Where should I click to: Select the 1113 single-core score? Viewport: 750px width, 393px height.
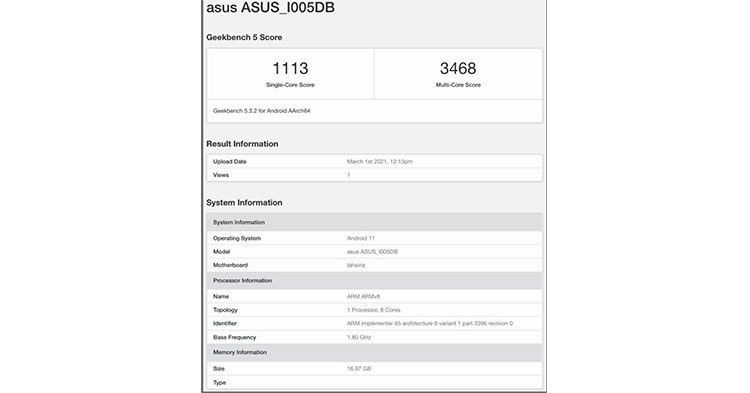click(290, 68)
